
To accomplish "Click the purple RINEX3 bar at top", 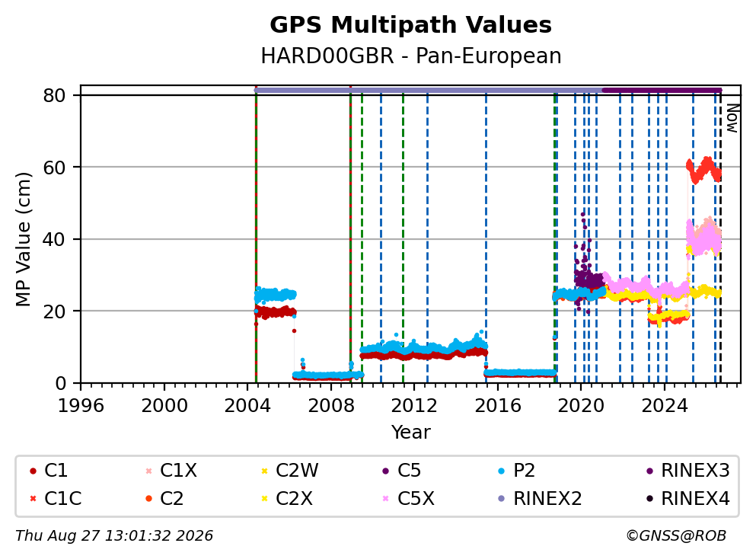I will click(x=662, y=90).
